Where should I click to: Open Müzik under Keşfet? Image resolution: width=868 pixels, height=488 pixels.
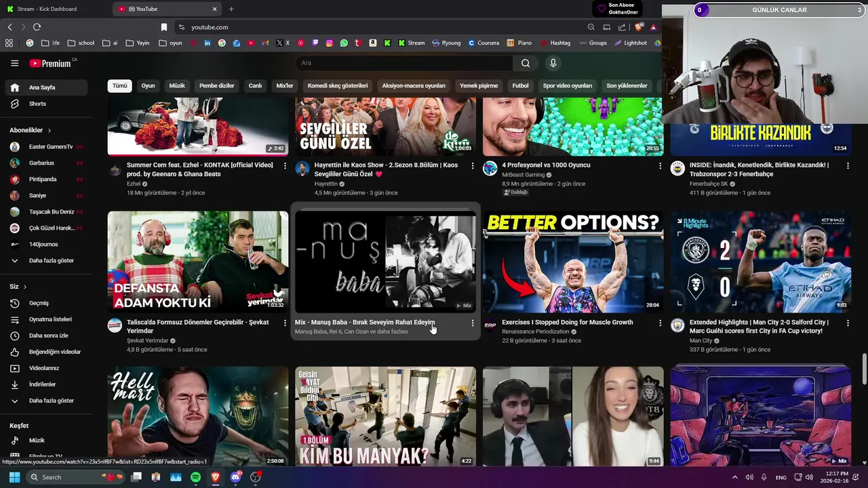click(45, 441)
